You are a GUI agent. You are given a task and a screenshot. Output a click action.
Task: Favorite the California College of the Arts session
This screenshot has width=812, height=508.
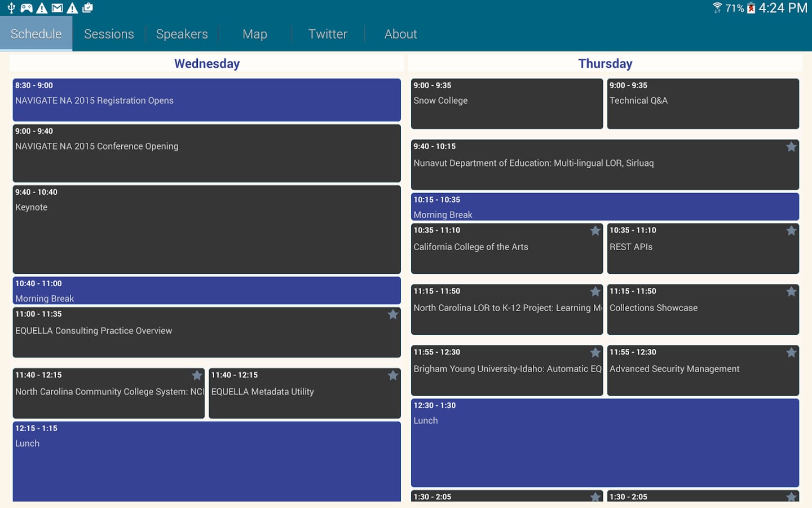click(595, 231)
